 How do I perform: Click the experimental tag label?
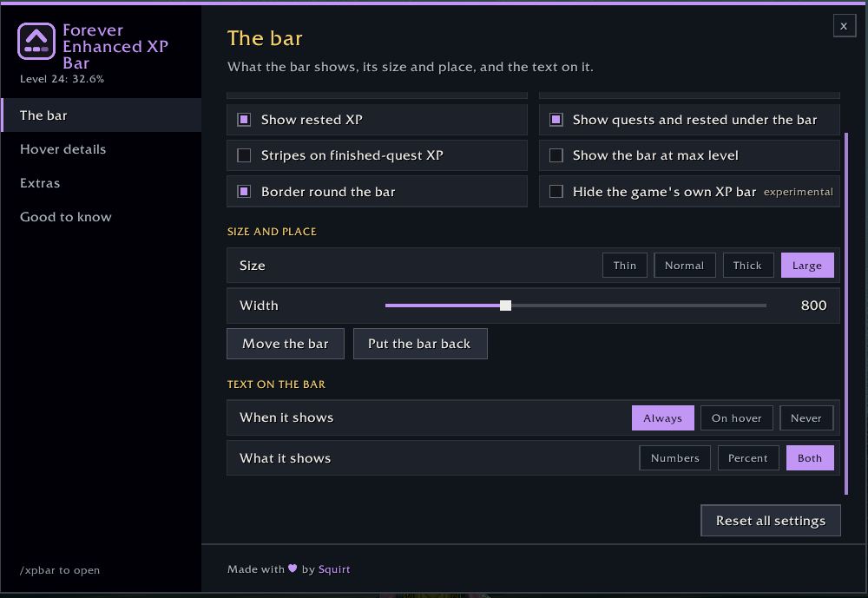(799, 192)
